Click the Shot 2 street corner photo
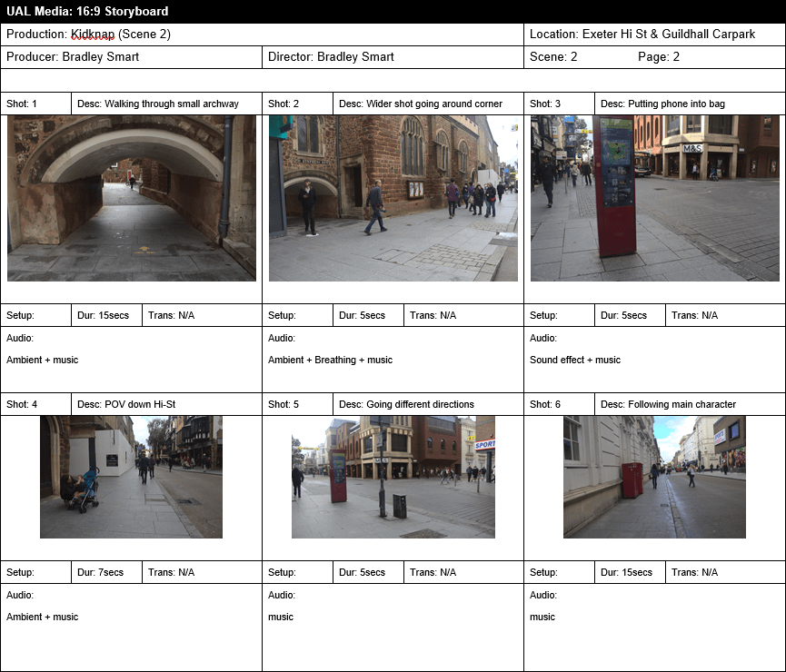 (393, 198)
